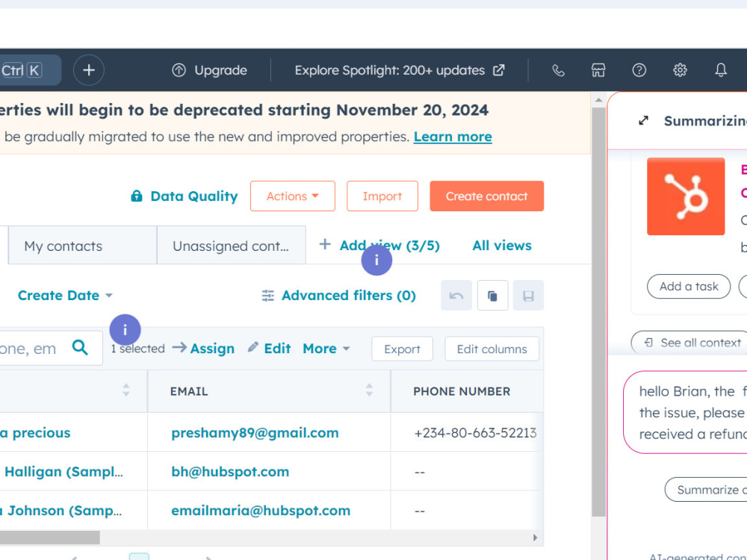747x560 pixels.
Task: Open the calling phone icon
Action: tap(558, 70)
